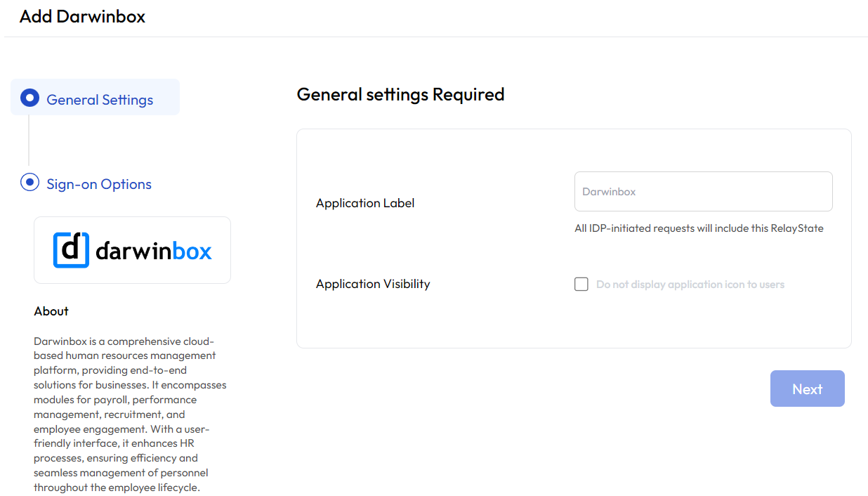
Task: Click the filled radio beside General Settings
Action: [29, 98]
